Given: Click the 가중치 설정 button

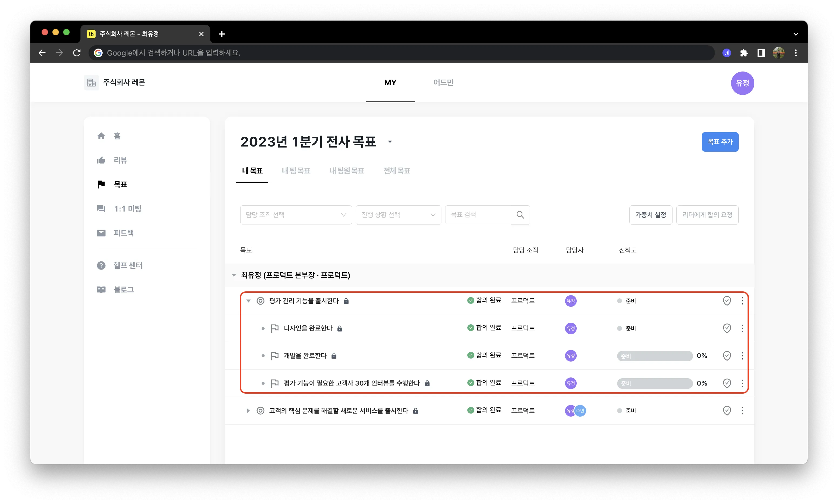Looking at the screenshot, I should click(650, 215).
